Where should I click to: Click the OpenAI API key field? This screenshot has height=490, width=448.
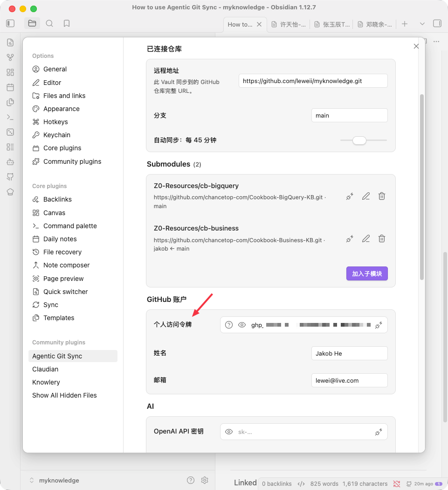pos(304,432)
